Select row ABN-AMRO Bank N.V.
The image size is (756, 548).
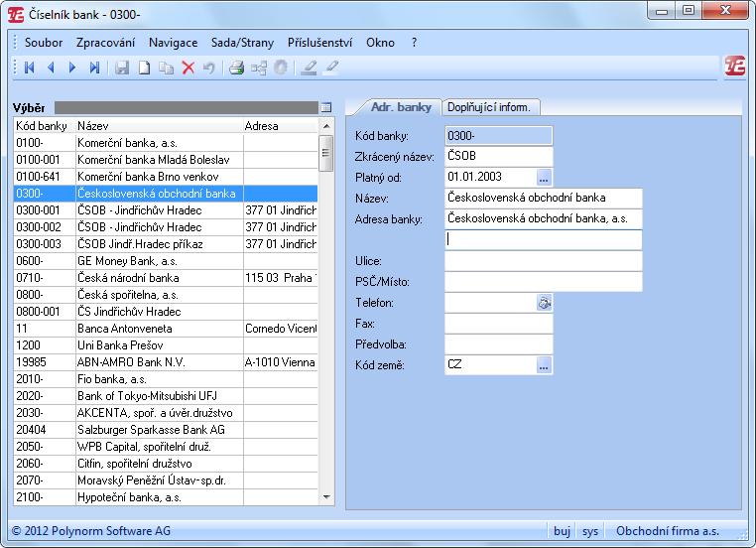166,362
